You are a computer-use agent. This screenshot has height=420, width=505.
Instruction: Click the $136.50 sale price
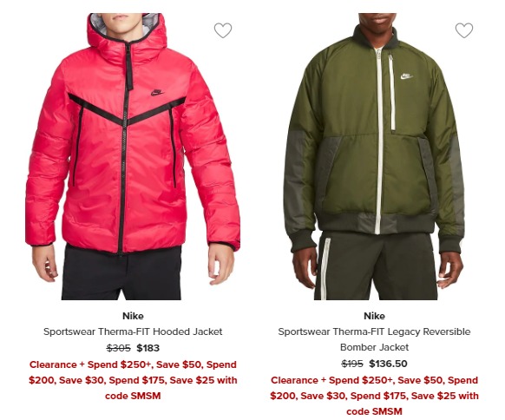(388, 364)
